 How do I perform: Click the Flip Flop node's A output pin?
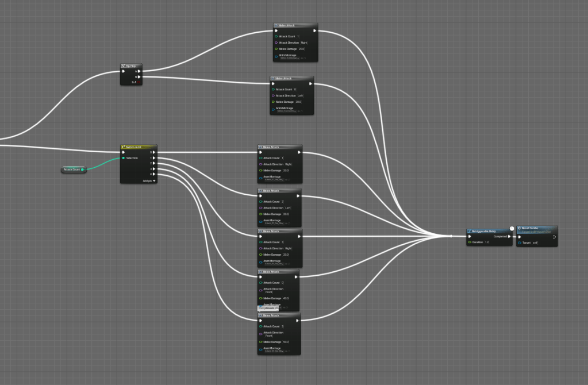(139, 71)
